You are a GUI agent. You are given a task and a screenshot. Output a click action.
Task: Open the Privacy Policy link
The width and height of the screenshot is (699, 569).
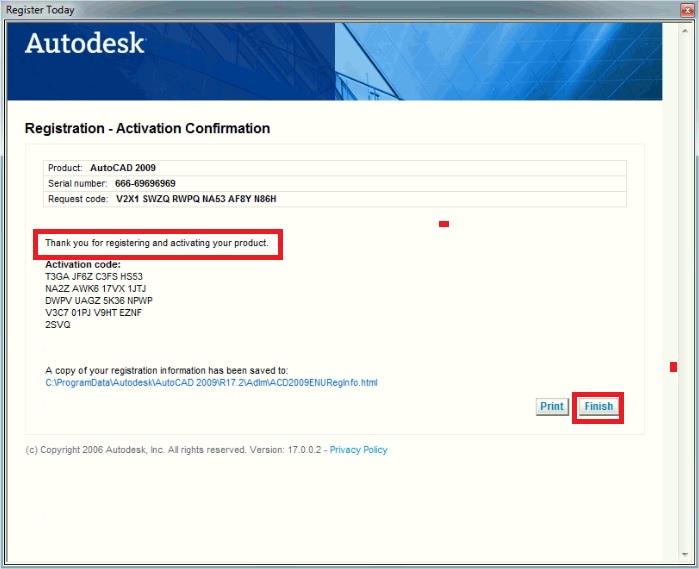358,450
